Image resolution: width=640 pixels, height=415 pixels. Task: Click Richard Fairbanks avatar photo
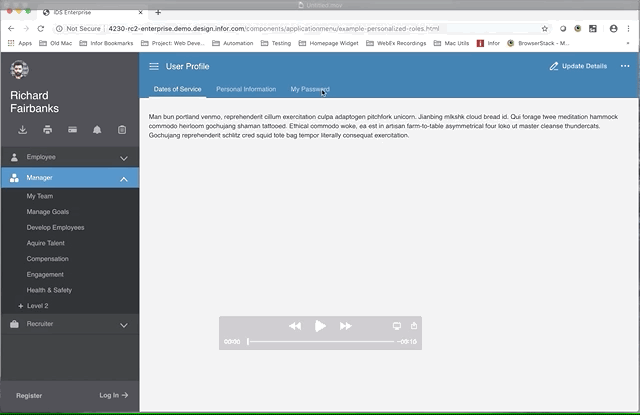click(x=19, y=69)
